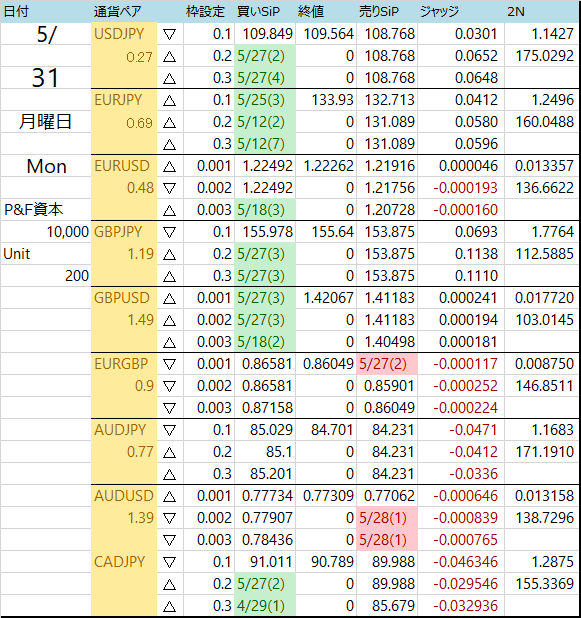Click the up triangle in CADJPY 0.3 row

tap(169, 606)
